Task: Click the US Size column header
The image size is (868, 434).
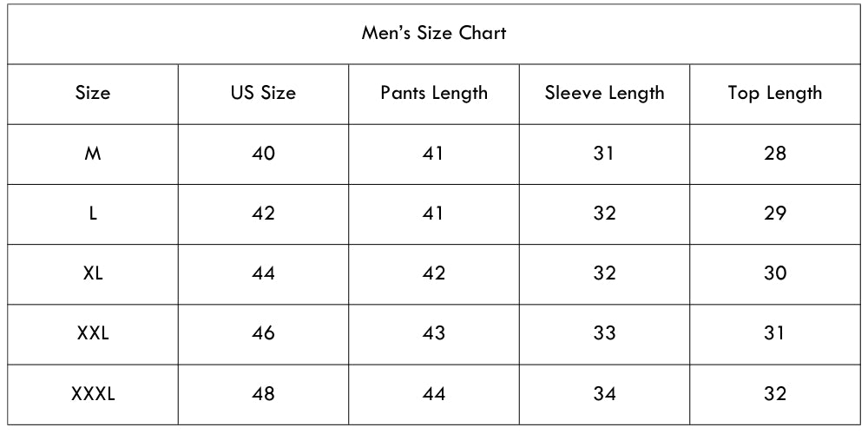Action: (263, 93)
